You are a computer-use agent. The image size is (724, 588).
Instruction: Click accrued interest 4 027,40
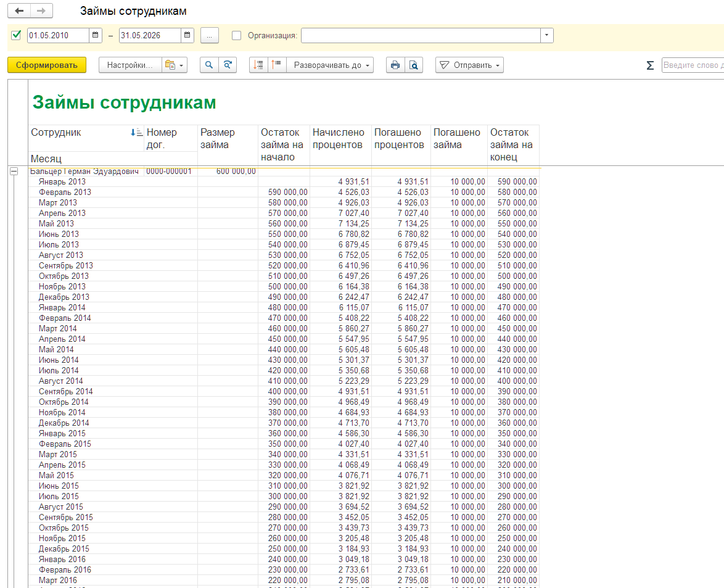click(x=353, y=444)
